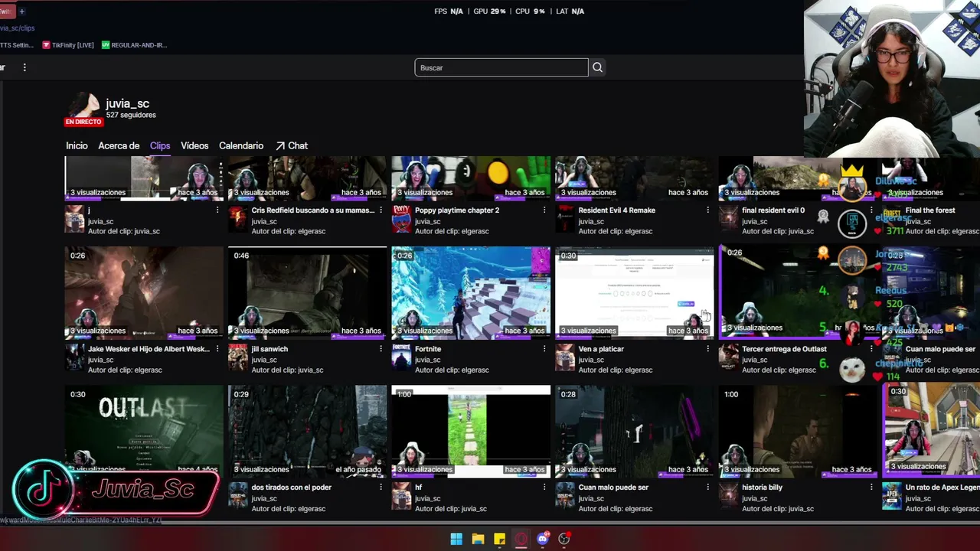Open options menu for Poppy playtime chapter 2

click(544, 210)
